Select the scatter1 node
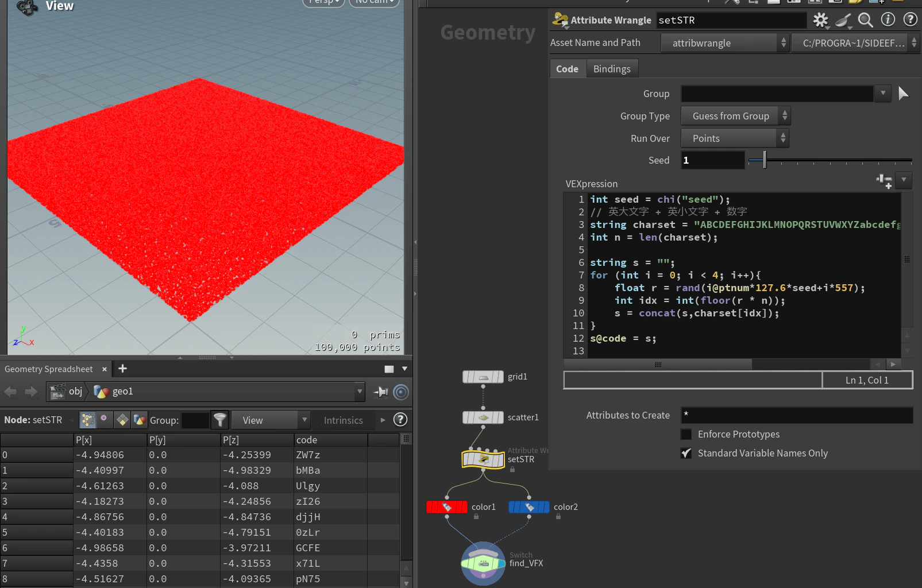Viewport: 922px width, 588px height. (x=483, y=417)
